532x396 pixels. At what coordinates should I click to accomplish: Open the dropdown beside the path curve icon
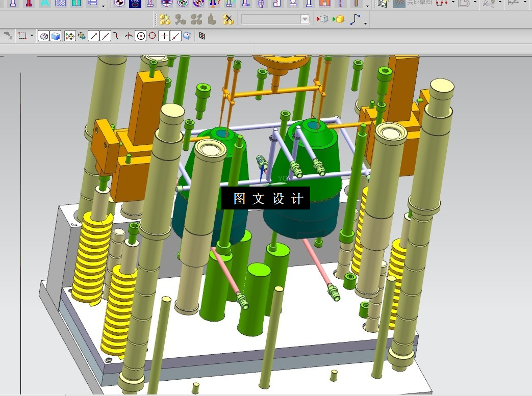(x=365, y=23)
